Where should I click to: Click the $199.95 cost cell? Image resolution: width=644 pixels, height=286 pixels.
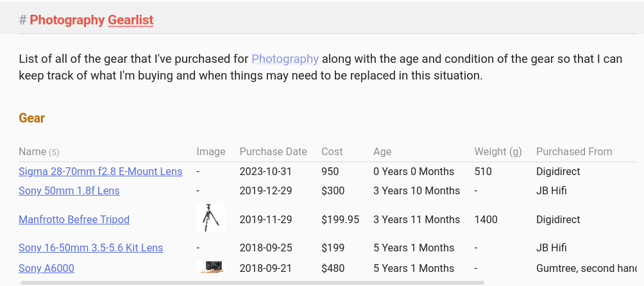(x=341, y=219)
